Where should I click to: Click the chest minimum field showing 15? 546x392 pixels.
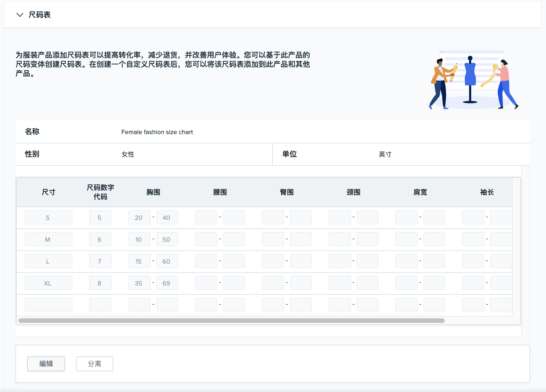[140, 261]
